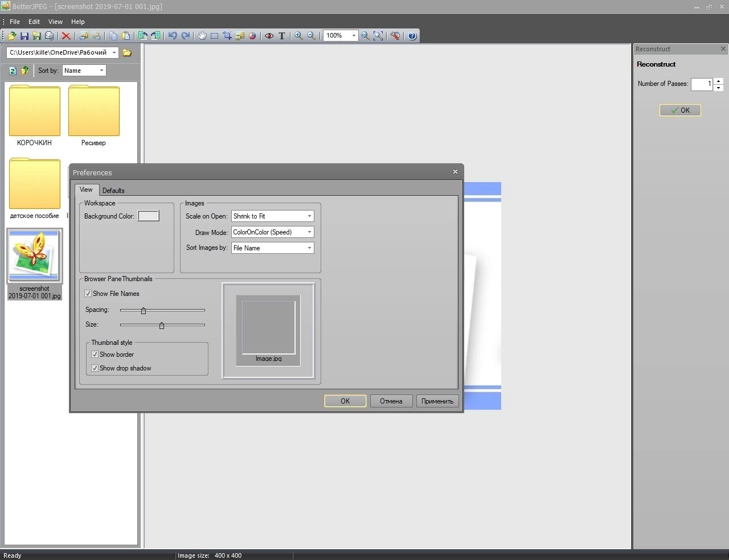Click the Print preview toolbar icon

(x=49, y=36)
